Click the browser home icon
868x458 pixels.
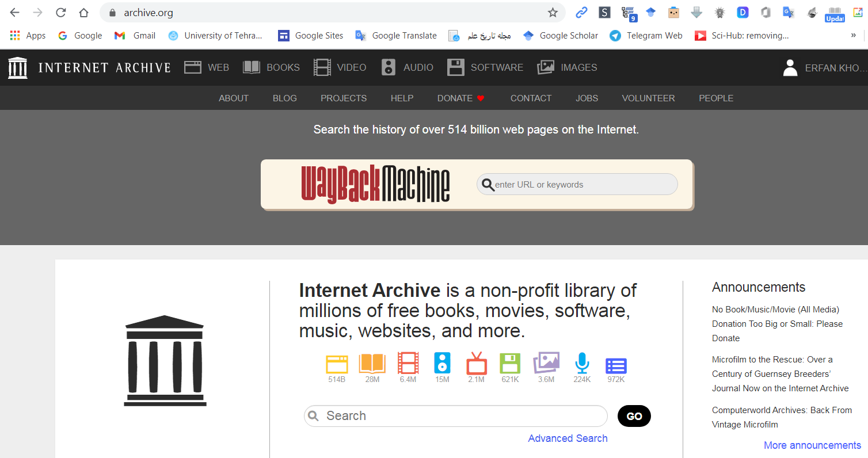pos(83,13)
